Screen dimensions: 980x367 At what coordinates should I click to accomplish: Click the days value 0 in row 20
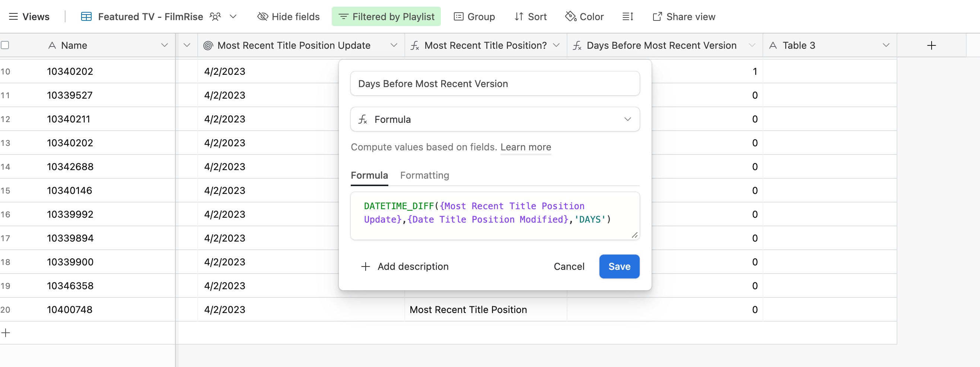[755, 310]
